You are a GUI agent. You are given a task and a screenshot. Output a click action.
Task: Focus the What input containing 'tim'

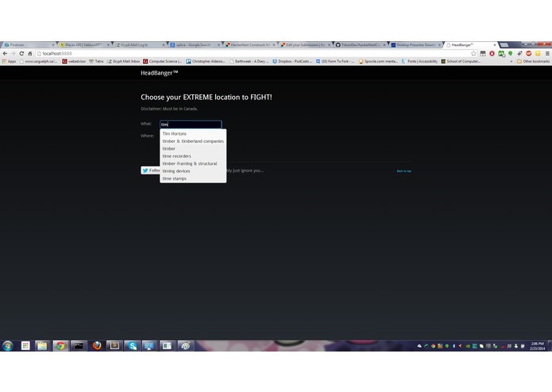click(191, 124)
